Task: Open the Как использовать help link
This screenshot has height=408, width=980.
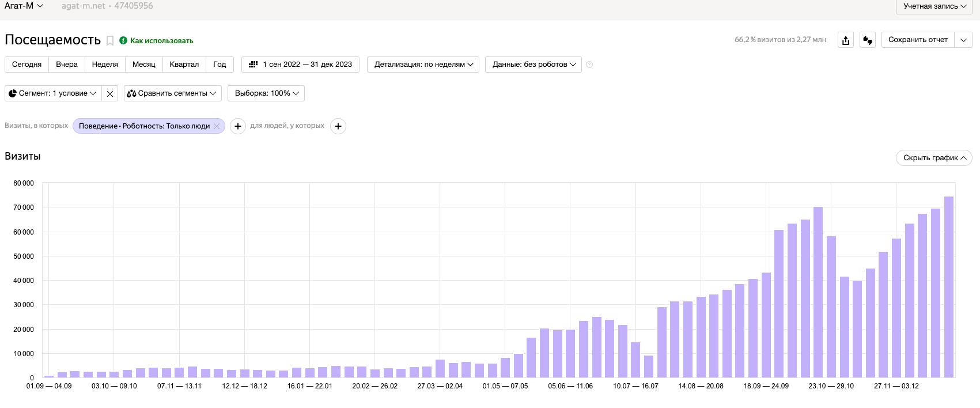Action: pyautogui.click(x=161, y=41)
